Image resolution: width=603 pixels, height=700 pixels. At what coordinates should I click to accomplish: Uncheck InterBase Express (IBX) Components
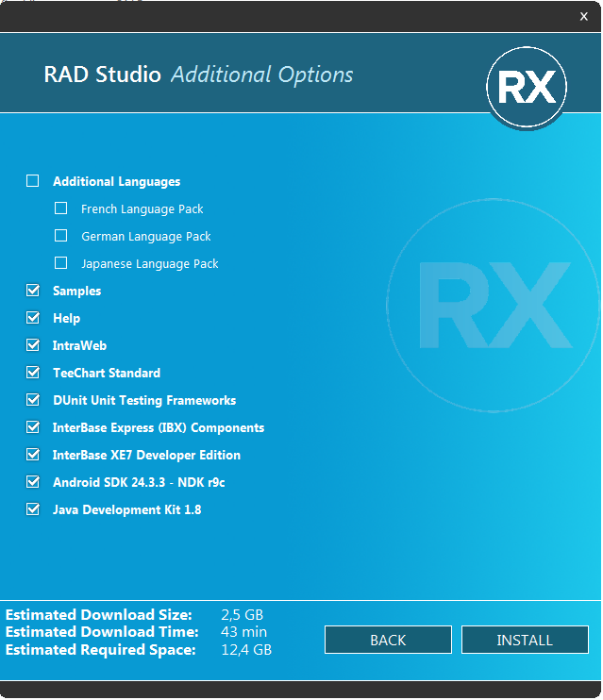pyautogui.click(x=33, y=427)
